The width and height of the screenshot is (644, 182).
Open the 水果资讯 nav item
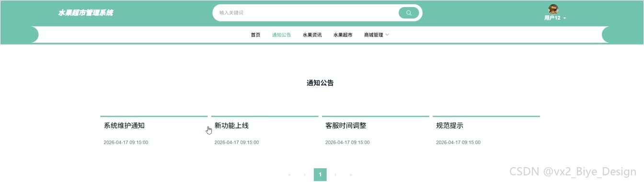pos(312,35)
